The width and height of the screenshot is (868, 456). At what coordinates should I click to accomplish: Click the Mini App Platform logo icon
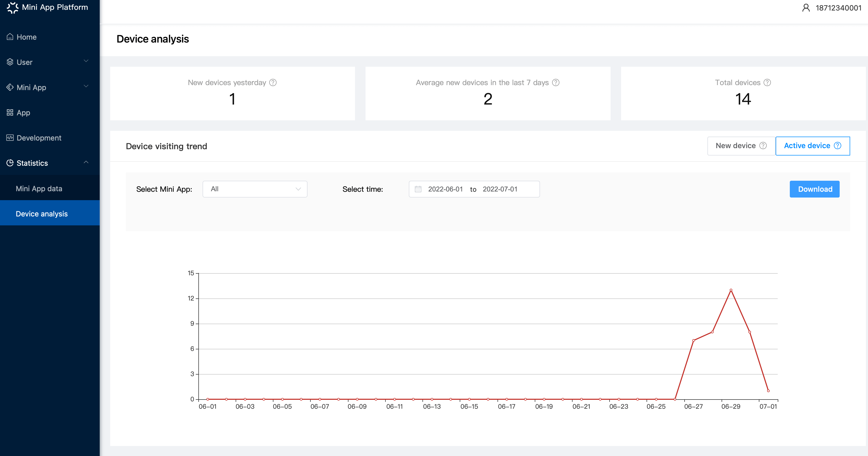pyautogui.click(x=13, y=7)
